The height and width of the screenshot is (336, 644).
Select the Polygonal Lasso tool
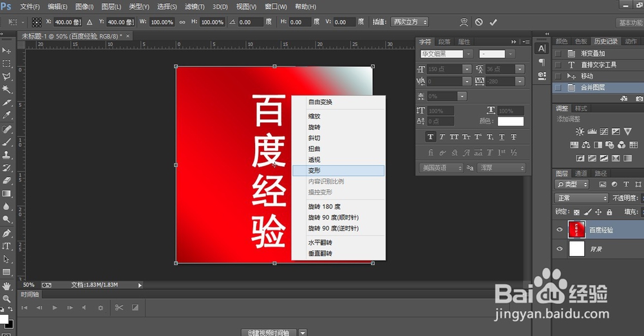click(x=6, y=77)
